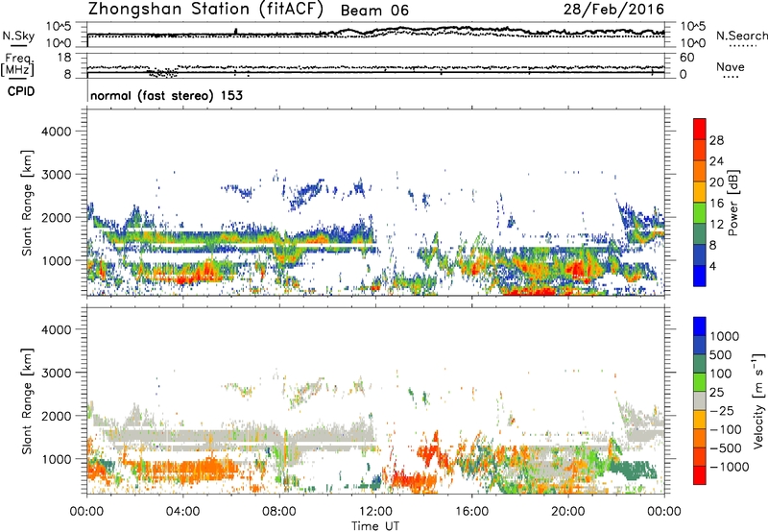Click the dark green velocity patch near 23:00

[x=635, y=471]
